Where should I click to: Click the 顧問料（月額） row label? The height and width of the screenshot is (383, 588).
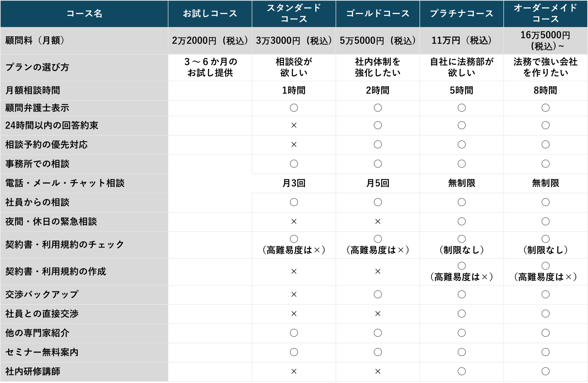pyautogui.click(x=35, y=40)
